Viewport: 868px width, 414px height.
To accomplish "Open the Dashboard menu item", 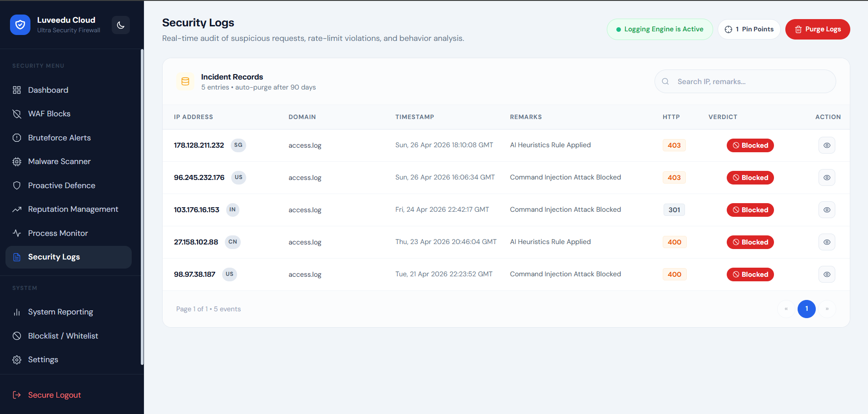I will pyautogui.click(x=48, y=90).
